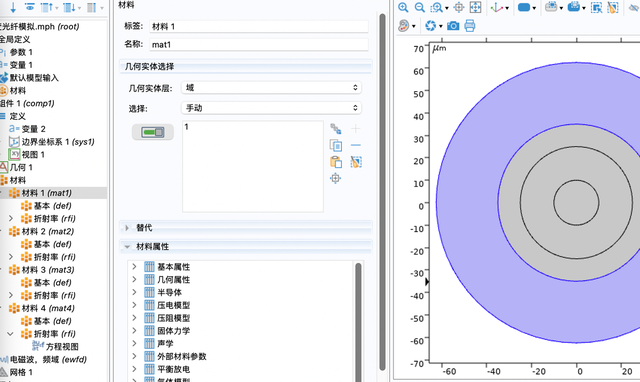Open the 几何实体层 dropdown
This screenshot has height=382, width=640.
[x=271, y=87]
